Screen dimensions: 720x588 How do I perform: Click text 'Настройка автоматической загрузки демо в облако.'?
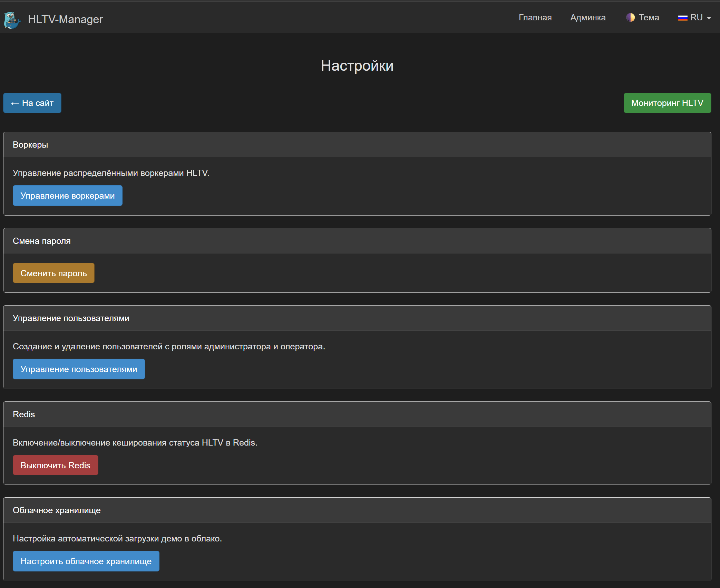pos(117,539)
